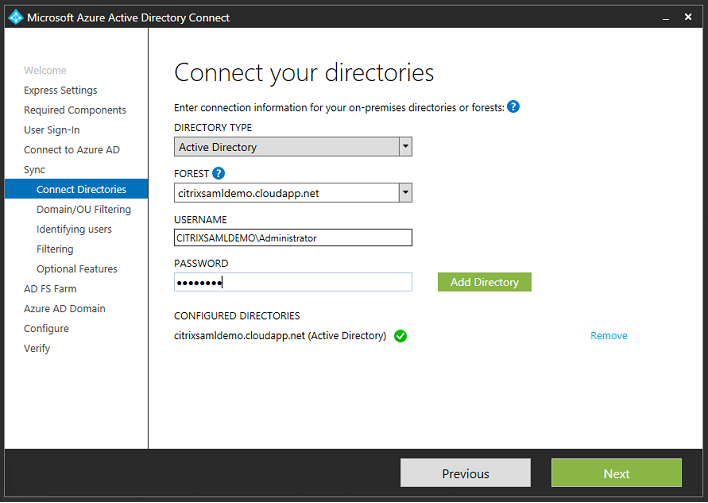Focus the Password input field
Screen dimensions: 708x503
293,282
